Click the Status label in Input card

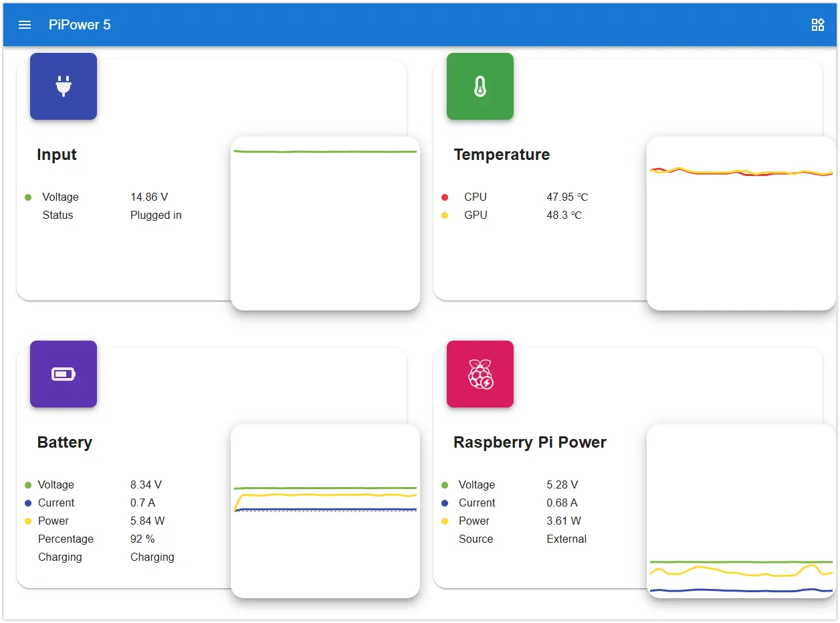point(58,215)
